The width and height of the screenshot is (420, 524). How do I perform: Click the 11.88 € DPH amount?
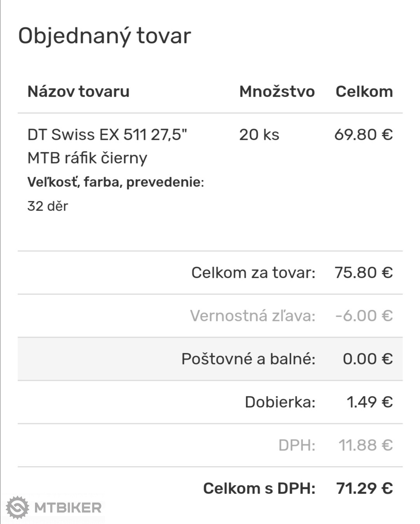pyautogui.click(x=366, y=445)
